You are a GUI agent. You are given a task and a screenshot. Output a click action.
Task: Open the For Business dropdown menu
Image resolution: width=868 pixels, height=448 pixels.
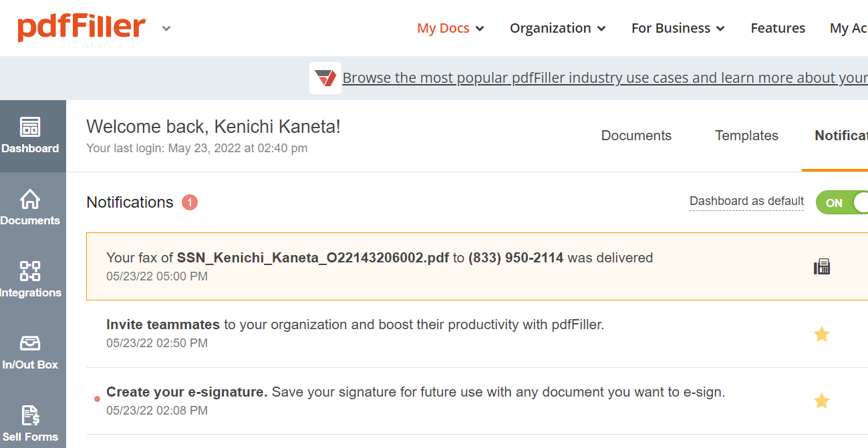coord(678,28)
